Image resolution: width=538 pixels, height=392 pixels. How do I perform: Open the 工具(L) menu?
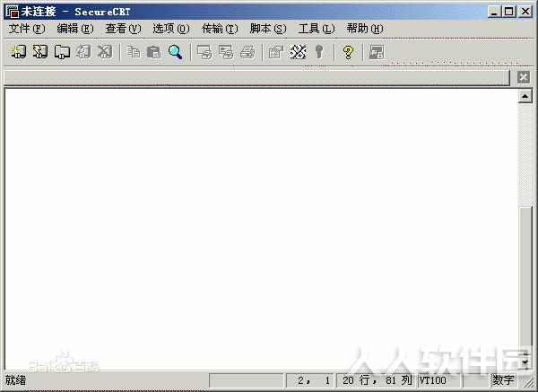(x=317, y=29)
